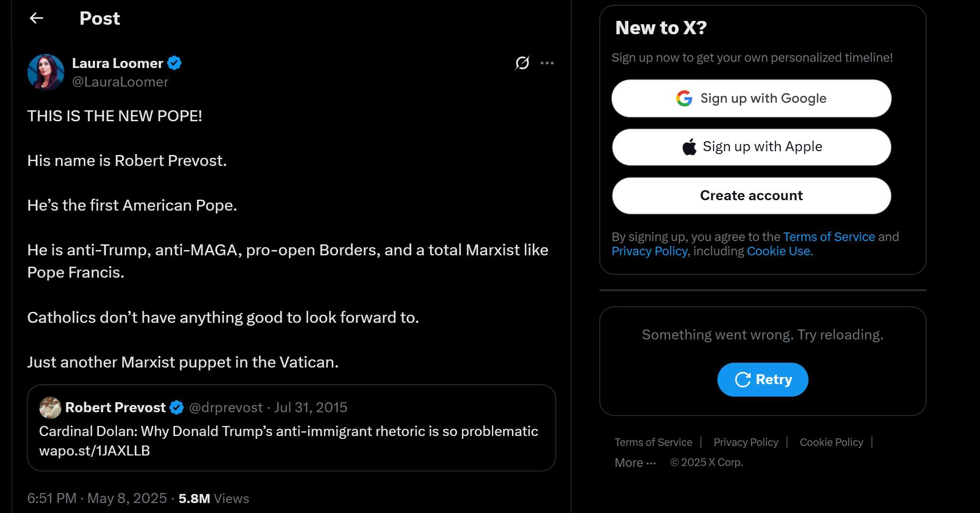Viewport: 980px width, 513px height.
Task: Click the verified badge next to Robert Prevost
Action: tap(176, 407)
